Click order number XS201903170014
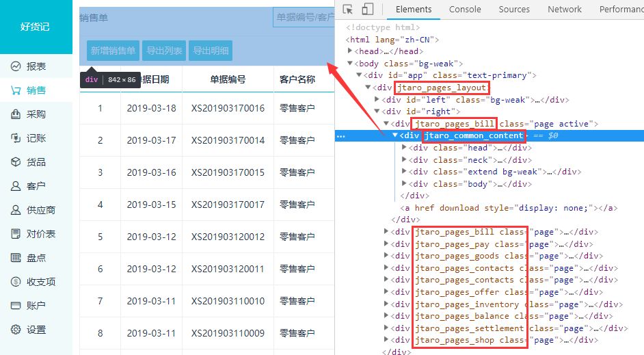 (x=228, y=140)
